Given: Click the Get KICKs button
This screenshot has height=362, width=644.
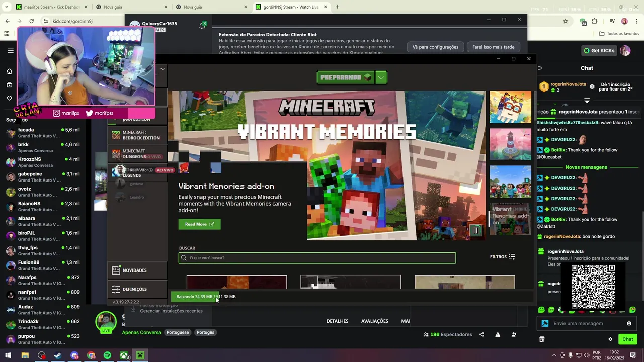Looking at the screenshot, I should pyautogui.click(x=599, y=51).
